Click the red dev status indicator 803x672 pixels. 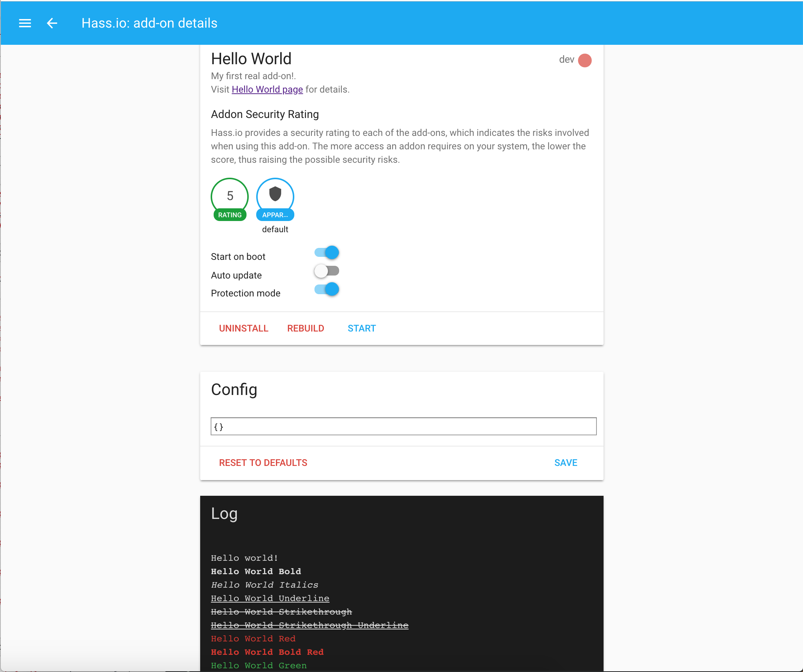(x=584, y=60)
